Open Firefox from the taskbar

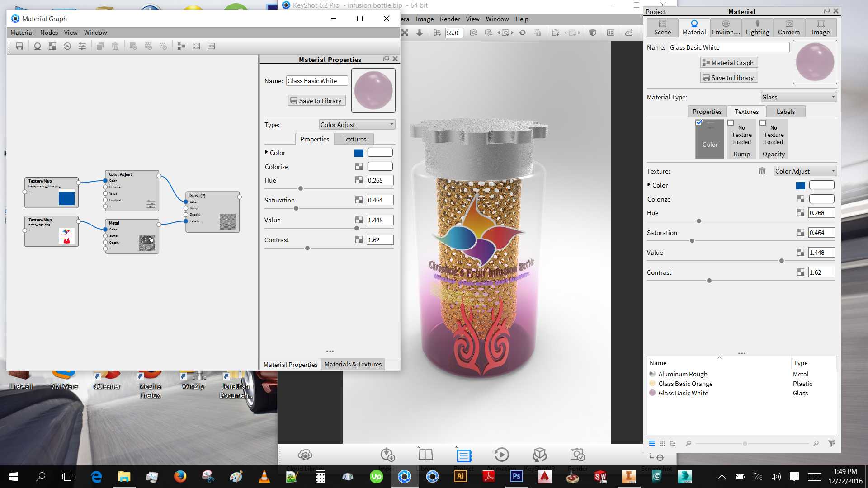click(x=180, y=476)
